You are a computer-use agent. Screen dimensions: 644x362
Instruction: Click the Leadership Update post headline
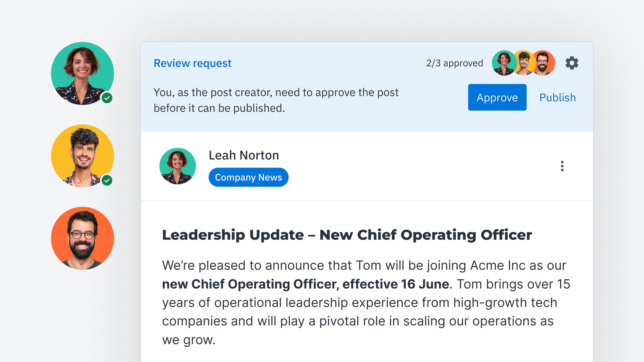[347, 235]
